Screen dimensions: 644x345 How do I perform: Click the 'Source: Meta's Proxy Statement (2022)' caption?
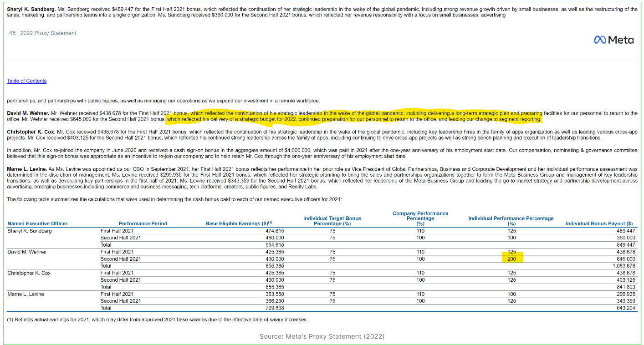[x=322, y=336]
